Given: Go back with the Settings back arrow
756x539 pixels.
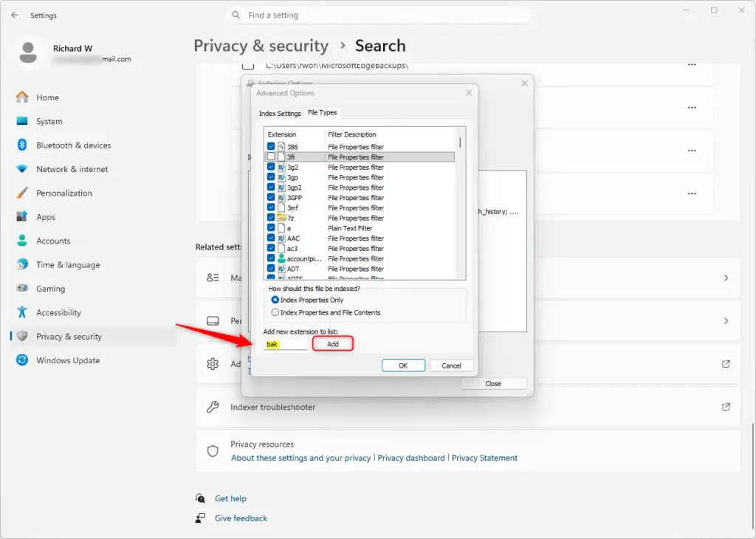Looking at the screenshot, I should click(x=15, y=15).
